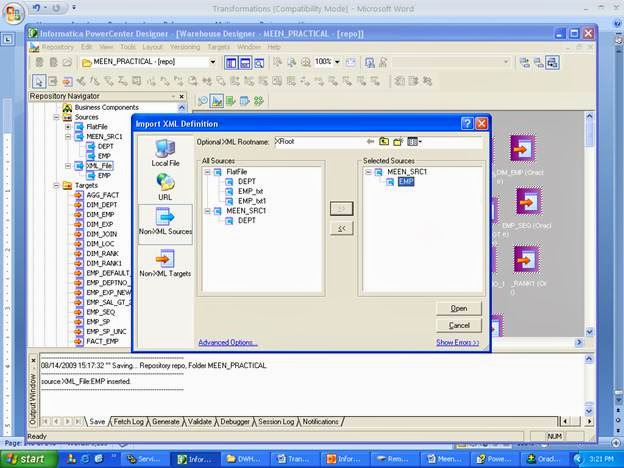Open the Repository menu

(58, 47)
